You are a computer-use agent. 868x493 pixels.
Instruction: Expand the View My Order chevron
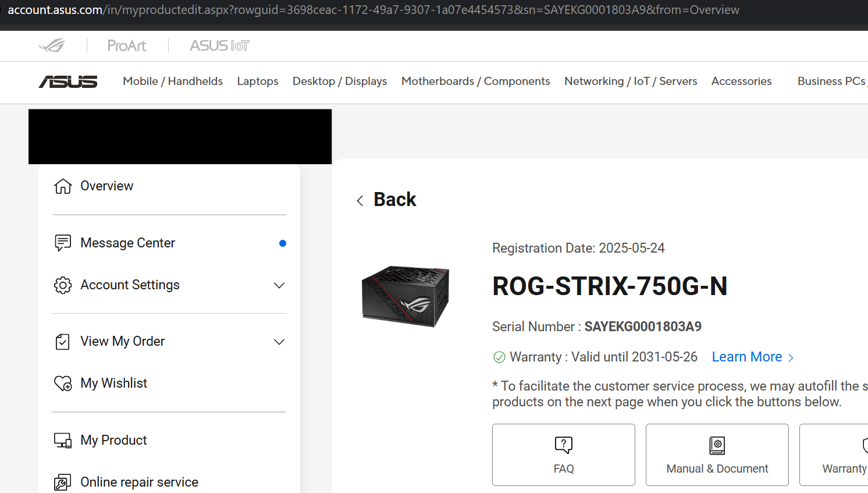(x=279, y=342)
